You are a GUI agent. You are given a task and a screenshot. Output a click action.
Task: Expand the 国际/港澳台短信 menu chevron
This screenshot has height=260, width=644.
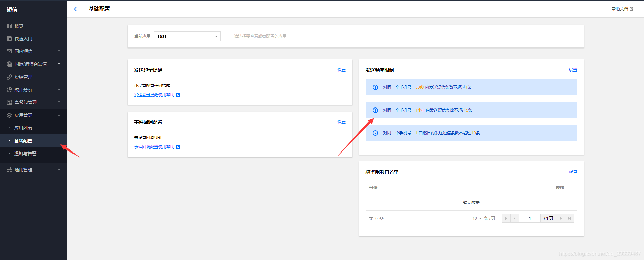click(x=59, y=64)
